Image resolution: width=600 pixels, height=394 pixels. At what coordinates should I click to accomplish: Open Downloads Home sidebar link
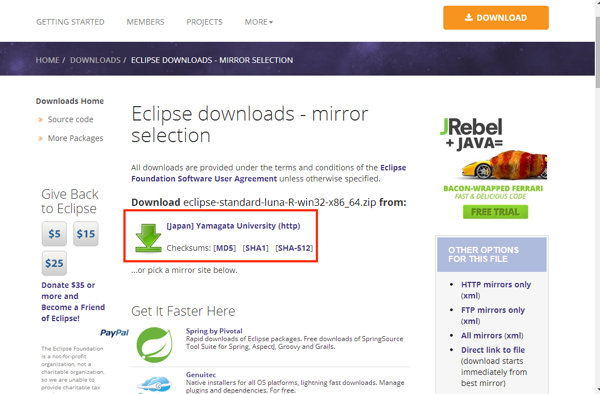point(70,101)
